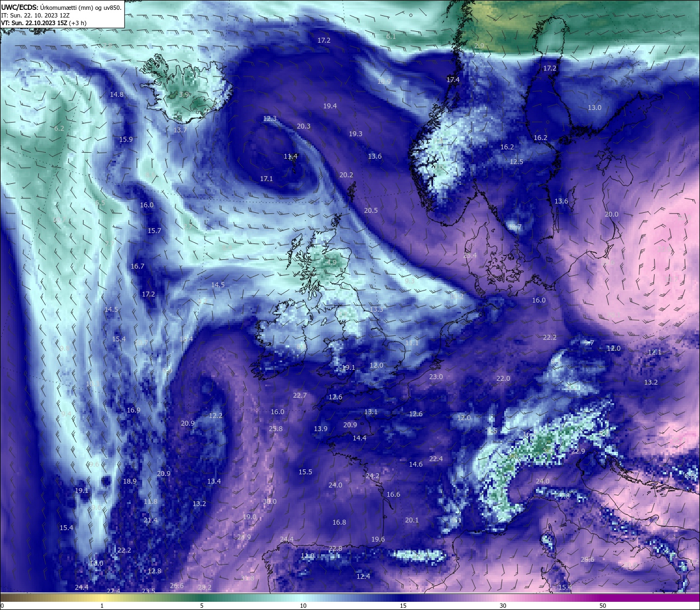700x610 pixels.
Task: Click the 30.0 value
Action: (270, 502)
